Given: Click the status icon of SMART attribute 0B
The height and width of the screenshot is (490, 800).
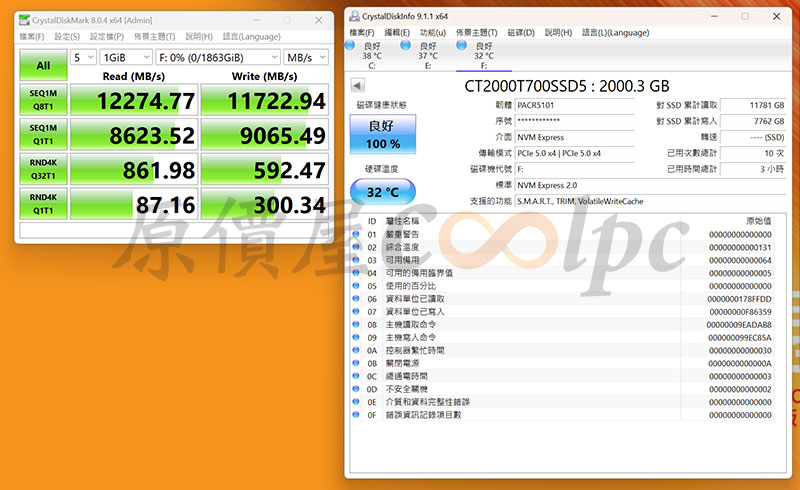Looking at the screenshot, I should tap(356, 363).
